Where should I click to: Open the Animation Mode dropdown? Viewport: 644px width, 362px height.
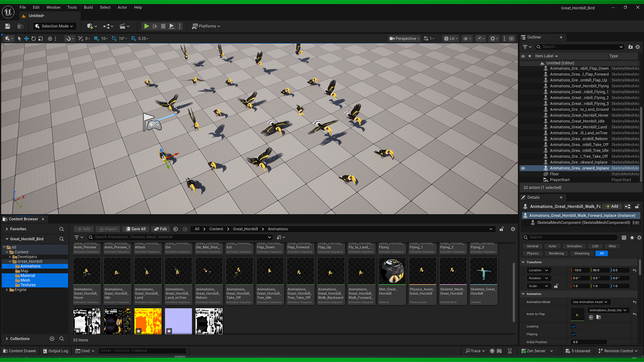(590, 302)
